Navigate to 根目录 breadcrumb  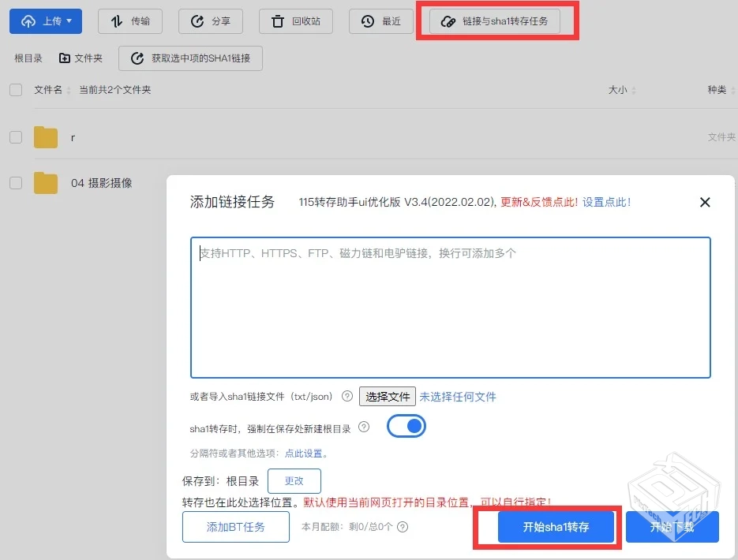[x=27, y=58]
